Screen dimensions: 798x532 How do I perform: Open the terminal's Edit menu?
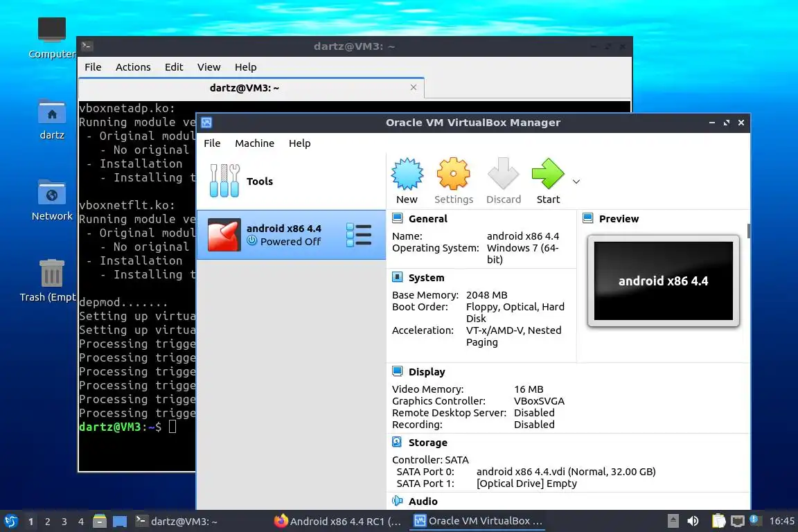tap(174, 67)
